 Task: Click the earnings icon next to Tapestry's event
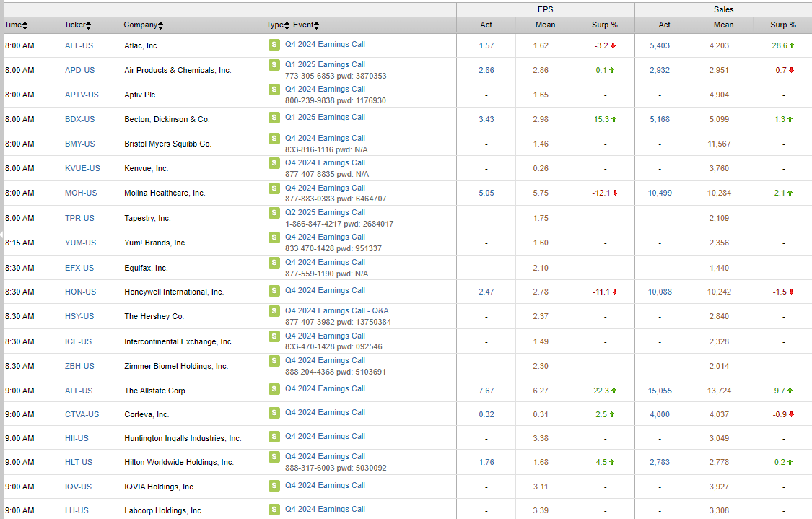click(274, 212)
